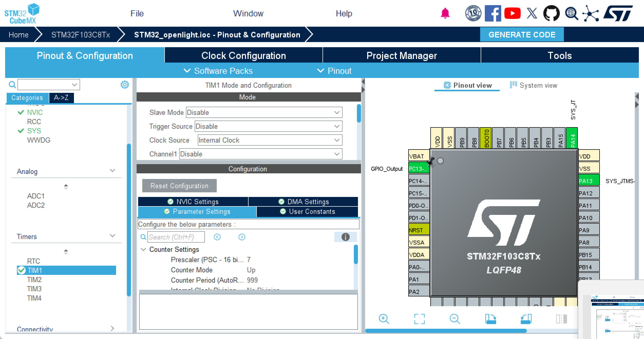The height and width of the screenshot is (339, 644).
Task: Switch to Tools tab
Action: tap(560, 55)
